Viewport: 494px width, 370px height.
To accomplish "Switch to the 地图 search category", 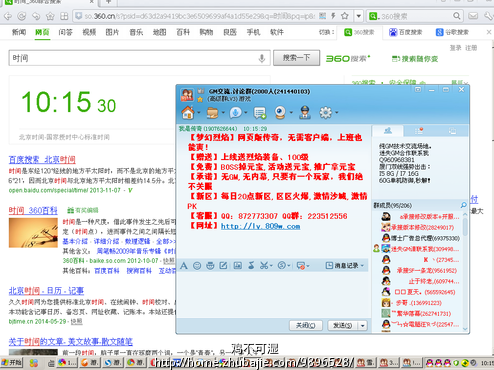I will tap(159, 32).
